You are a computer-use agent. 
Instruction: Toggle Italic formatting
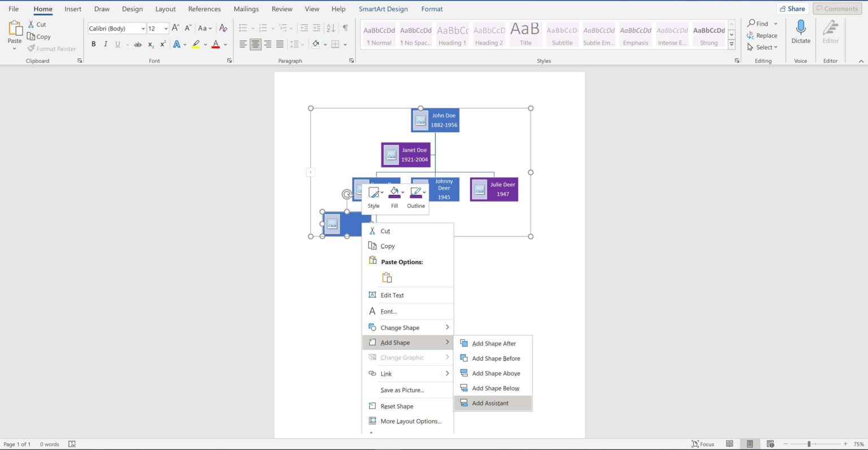click(x=106, y=44)
